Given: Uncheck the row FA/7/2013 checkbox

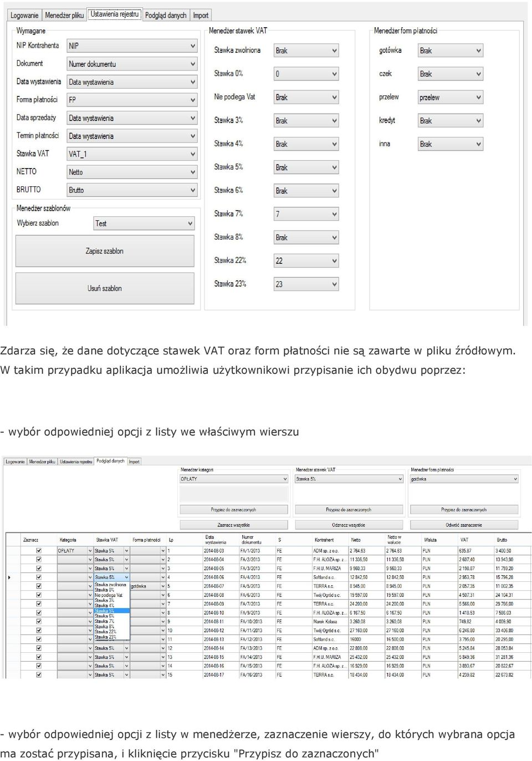Looking at the screenshot, I should (39, 604).
